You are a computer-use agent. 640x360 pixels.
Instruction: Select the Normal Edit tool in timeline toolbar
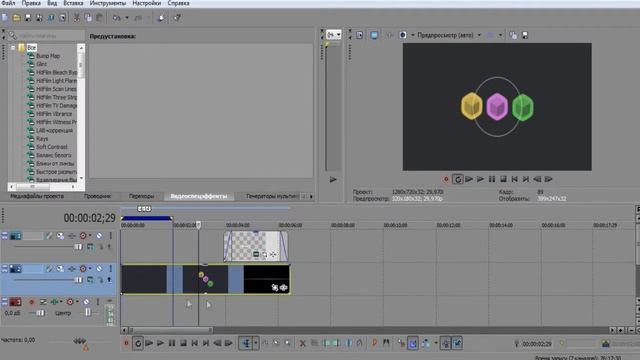pos(246,343)
